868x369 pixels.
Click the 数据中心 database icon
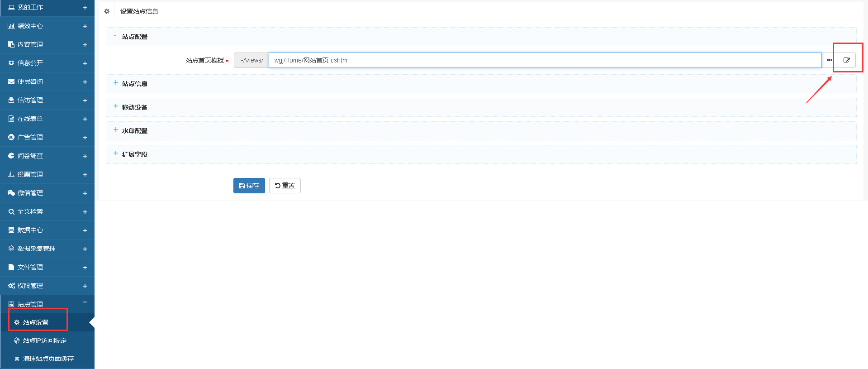pos(11,230)
